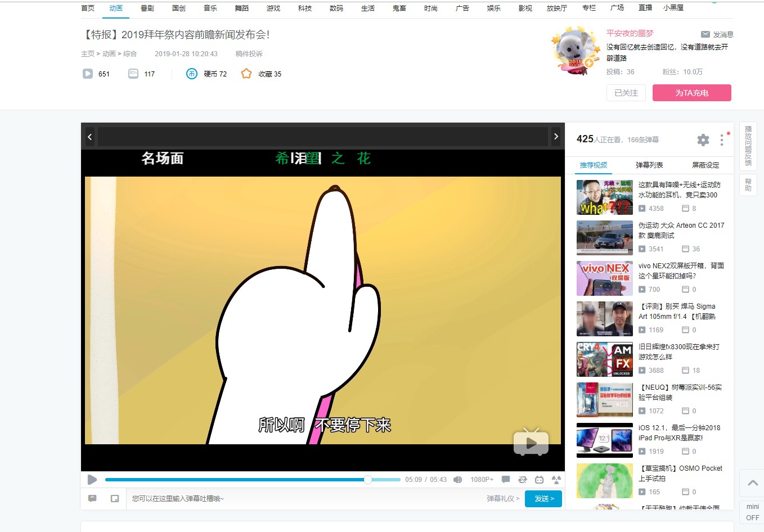Toggle danmaku display speech bubble icon
This screenshot has width=764, height=532.
[x=506, y=480]
